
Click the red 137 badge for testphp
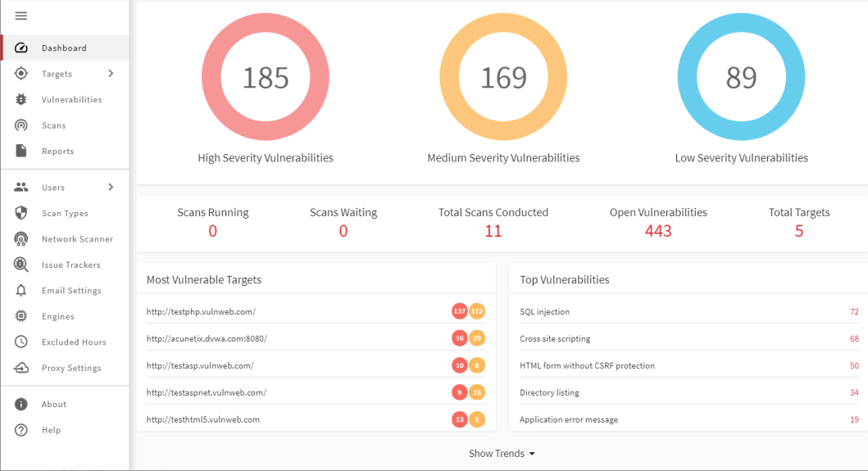click(460, 312)
